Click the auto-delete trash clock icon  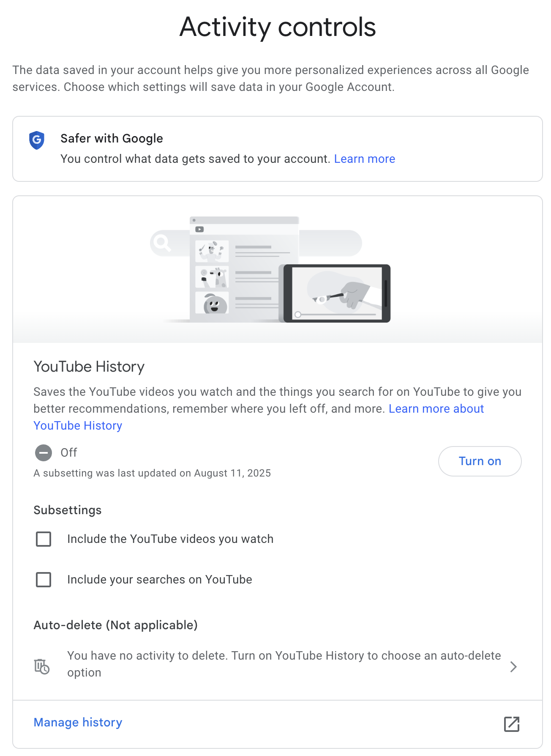(42, 666)
